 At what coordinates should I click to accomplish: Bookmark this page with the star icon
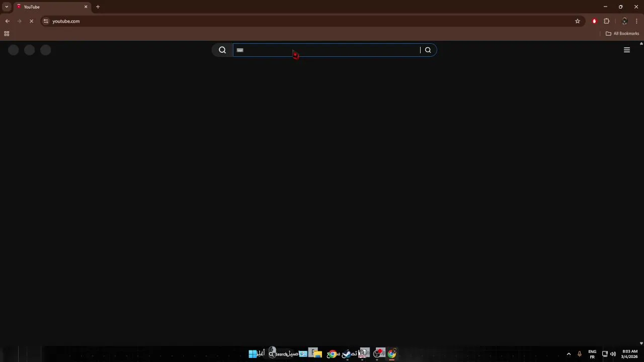578,21
